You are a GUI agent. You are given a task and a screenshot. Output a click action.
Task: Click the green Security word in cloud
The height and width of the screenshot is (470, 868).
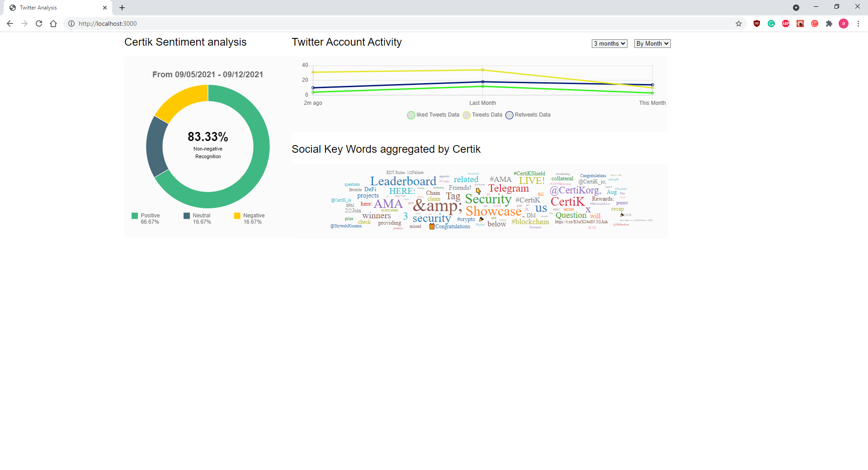pyautogui.click(x=488, y=199)
